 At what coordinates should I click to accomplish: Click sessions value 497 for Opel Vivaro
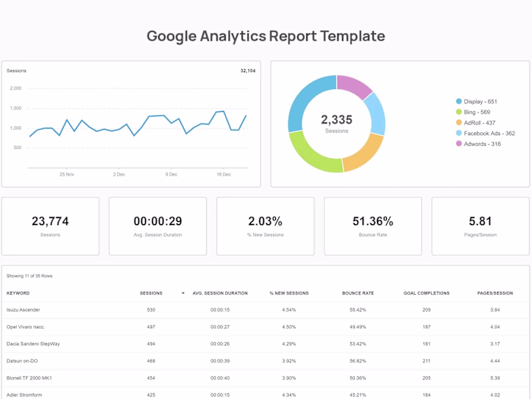pyautogui.click(x=151, y=327)
